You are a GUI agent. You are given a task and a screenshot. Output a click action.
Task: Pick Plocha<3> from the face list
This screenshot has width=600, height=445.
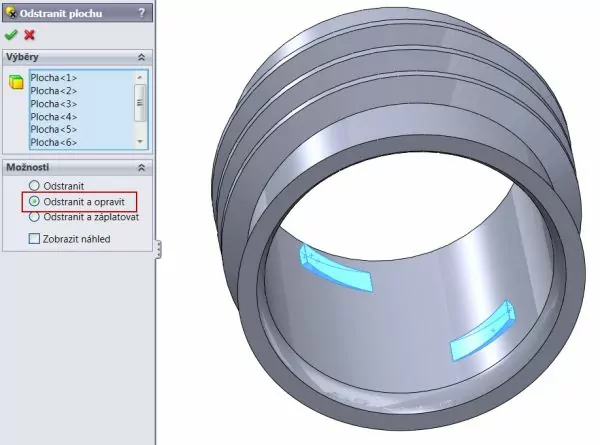[x=54, y=103]
